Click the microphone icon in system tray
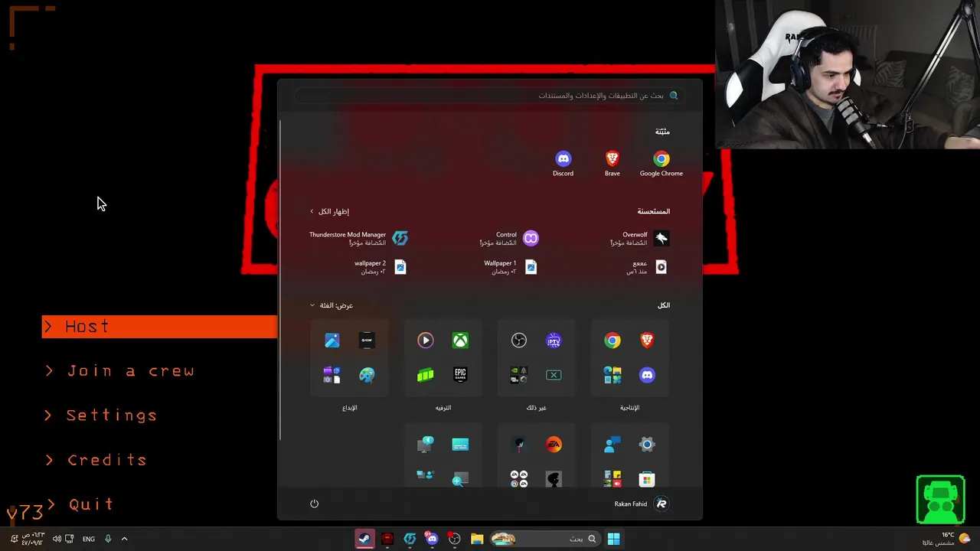Screen dimensions: 980x551 [x=108, y=539]
